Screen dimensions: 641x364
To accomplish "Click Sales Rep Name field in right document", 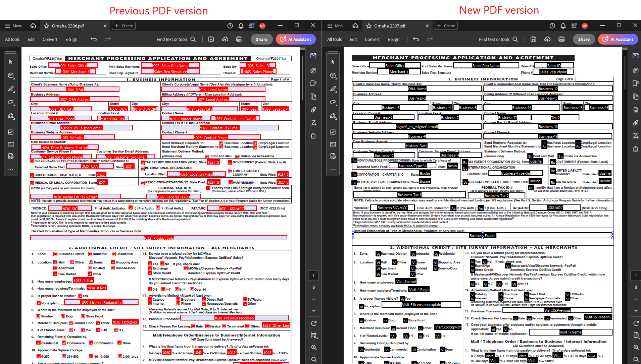I will pos(486,66).
